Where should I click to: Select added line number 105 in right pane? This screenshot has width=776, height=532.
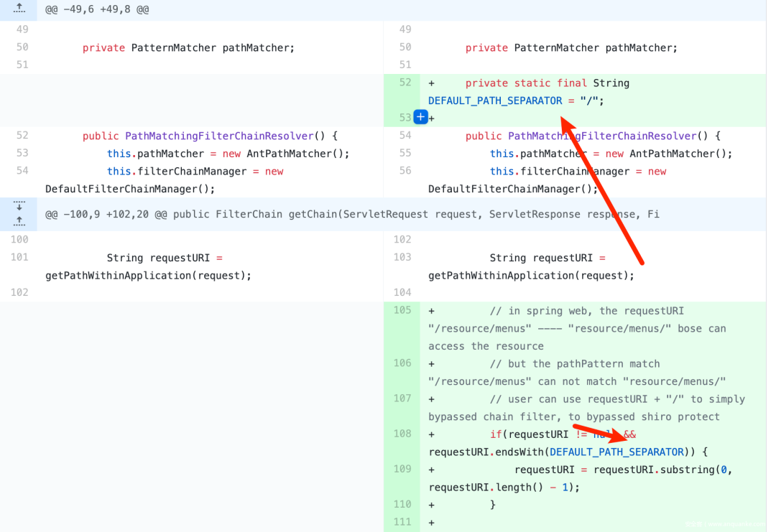pyautogui.click(x=402, y=311)
